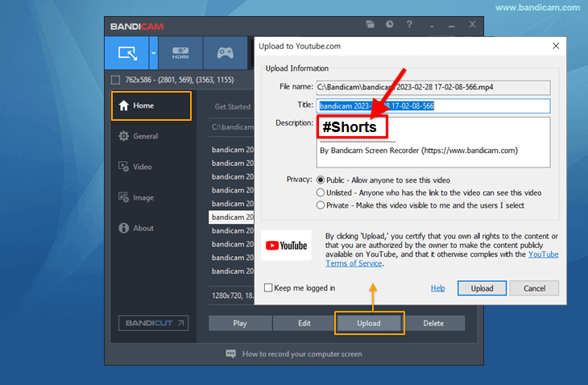Image resolution: width=588 pixels, height=385 pixels.
Task: Open scheduled recording clock icon
Action: 390,25
